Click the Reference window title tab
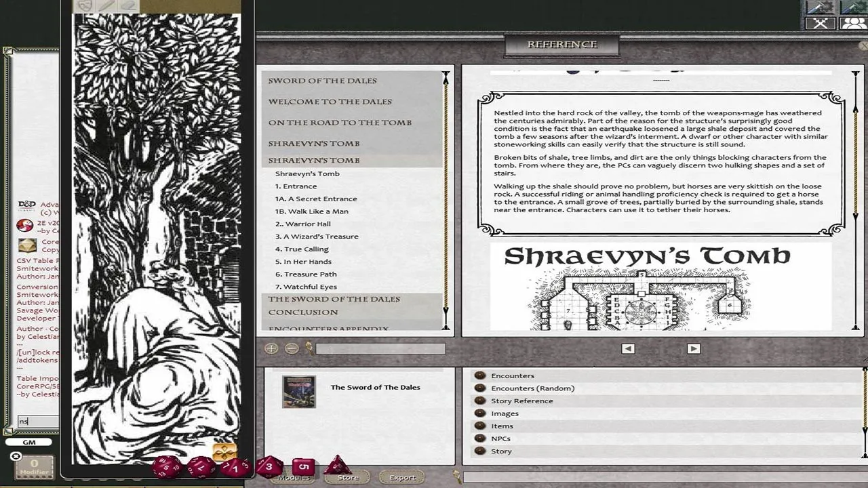The width and height of the screenshot is (868, 488). click(562, 45)
